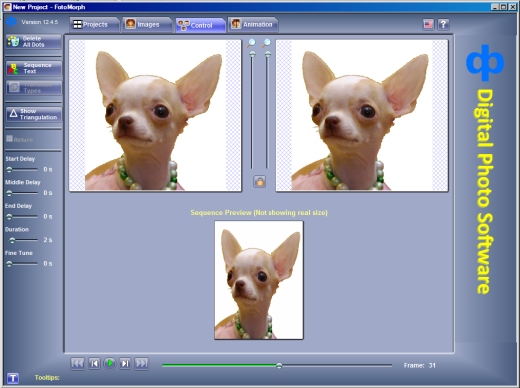This screenshot has height=388, width=520.
Task: Switch to the Images tab
Action: point(147,24)
